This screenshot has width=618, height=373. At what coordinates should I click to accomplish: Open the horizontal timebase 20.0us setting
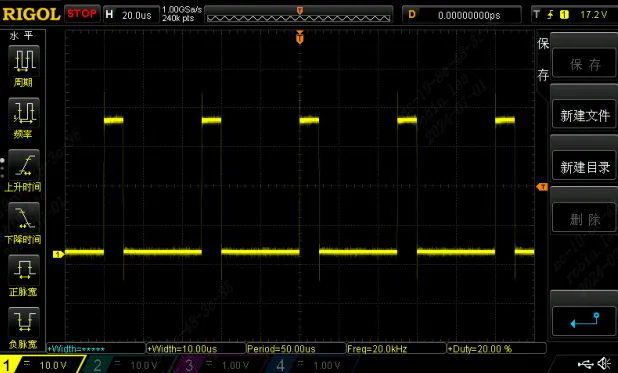tap(131, 15)
